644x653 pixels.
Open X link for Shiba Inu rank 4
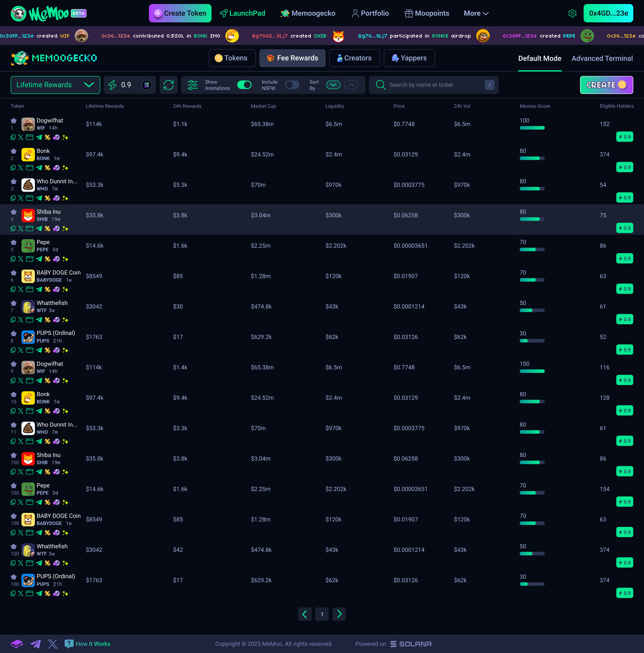[x=21, y=228]
